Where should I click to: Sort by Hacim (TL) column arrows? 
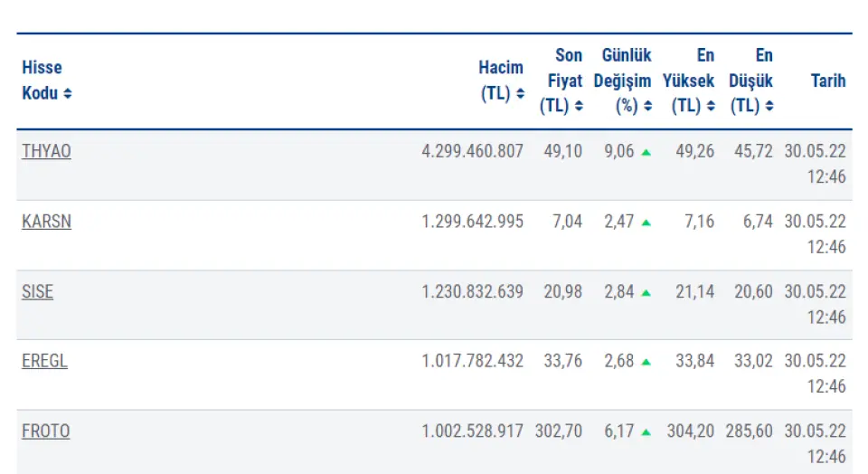(520, 94)
